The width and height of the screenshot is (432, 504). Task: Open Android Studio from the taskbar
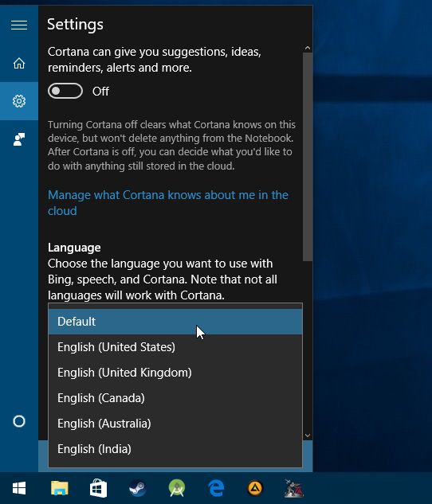click(177, 488)
